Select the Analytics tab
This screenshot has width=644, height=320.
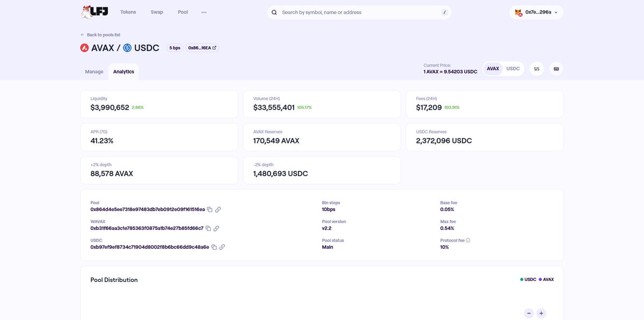pos(123,72)
